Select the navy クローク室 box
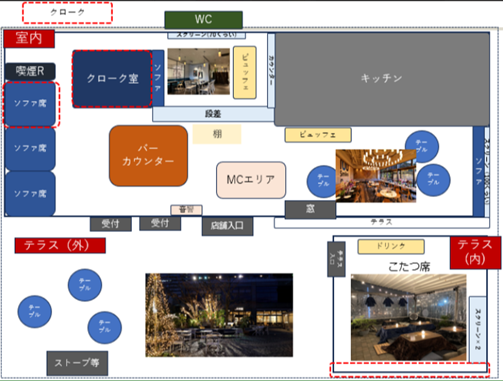This screenshot has height=381, width=503. pos(112,79)
